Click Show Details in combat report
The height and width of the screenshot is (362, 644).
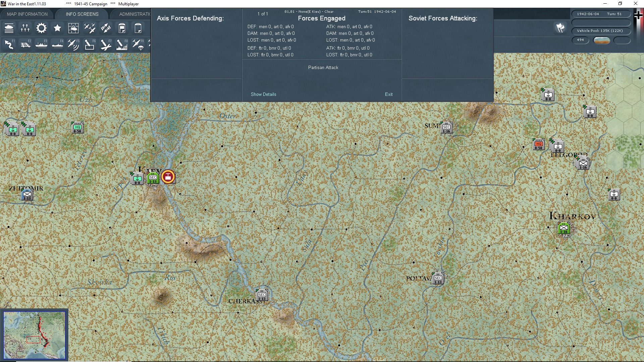(263, 94)
